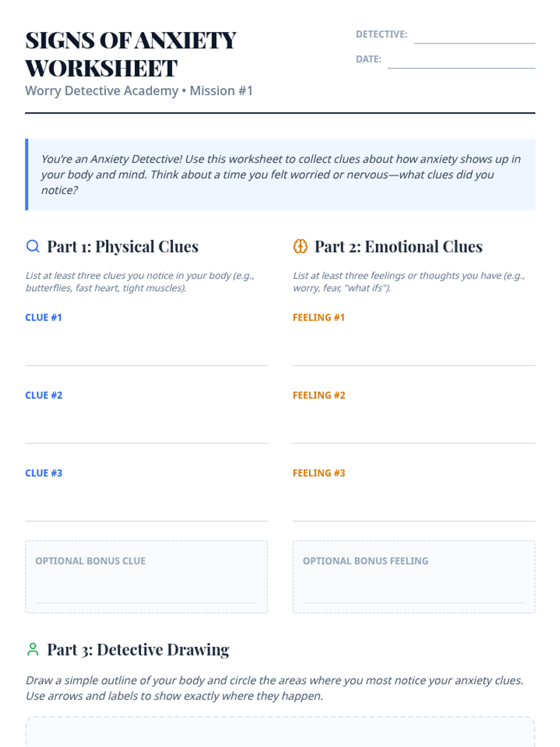Click the Part 2: Emotional Clues heading
This screenshot has width=560, height=747.
[398, 247]
